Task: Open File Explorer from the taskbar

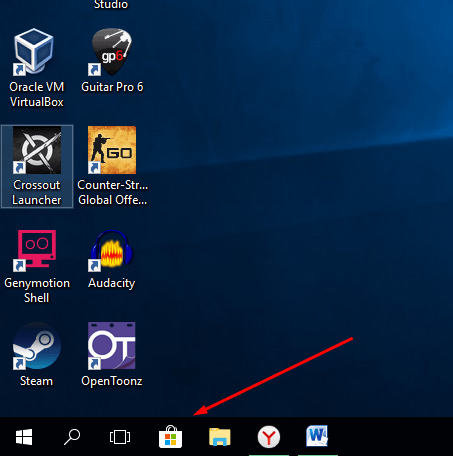Action: tap(220, 437)
